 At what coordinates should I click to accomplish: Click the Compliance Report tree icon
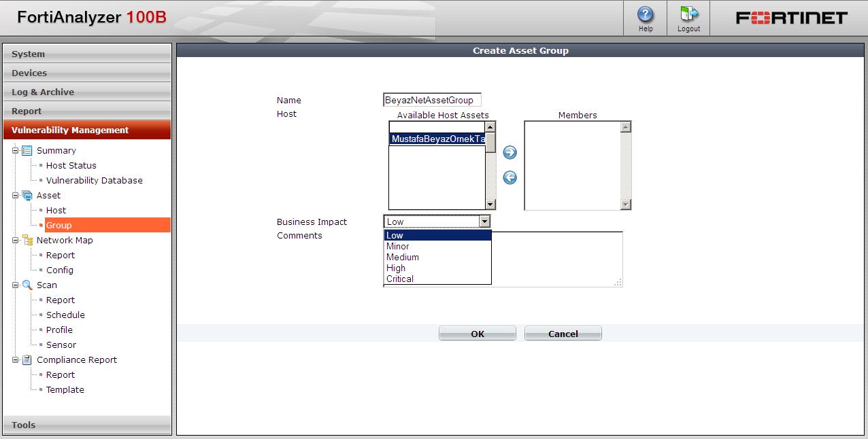click(x=27, y=359)
